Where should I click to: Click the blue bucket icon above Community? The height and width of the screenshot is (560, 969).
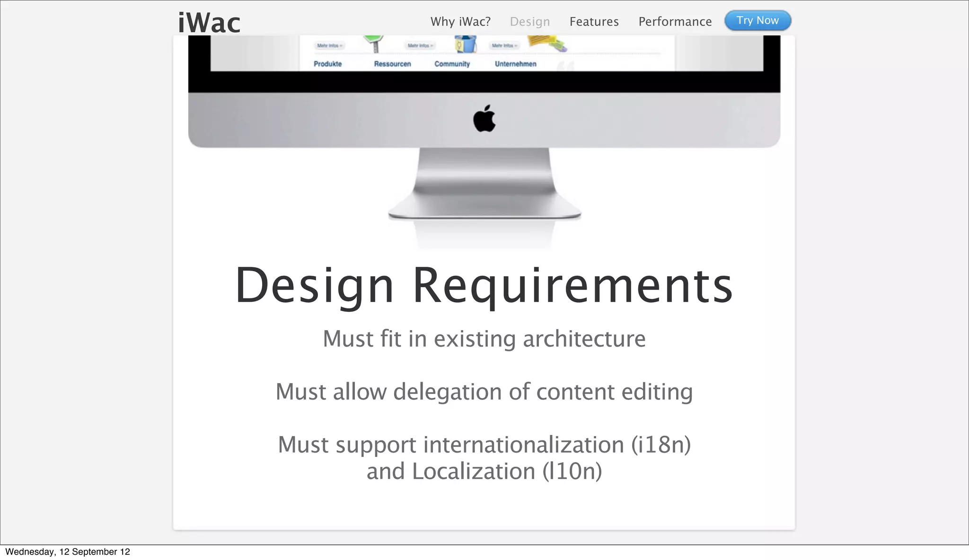click(x=465, y=43)
